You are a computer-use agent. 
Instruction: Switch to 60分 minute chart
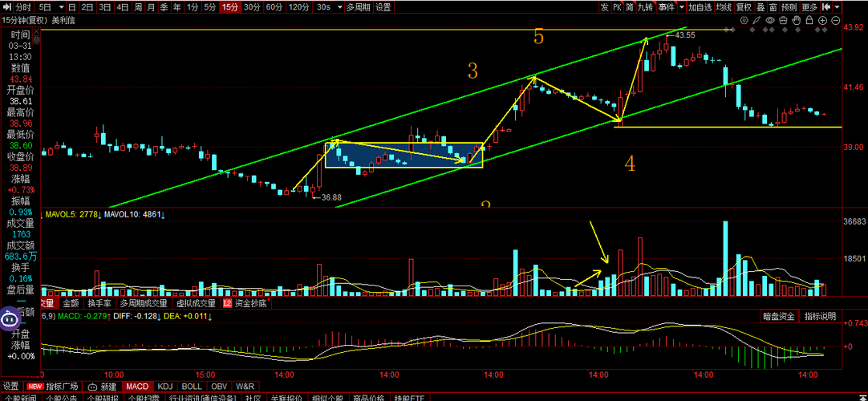[274, 7]
